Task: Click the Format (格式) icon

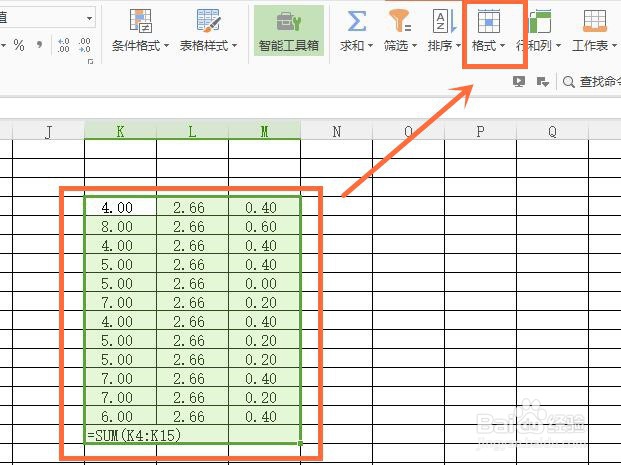Action: pos(489,21)
